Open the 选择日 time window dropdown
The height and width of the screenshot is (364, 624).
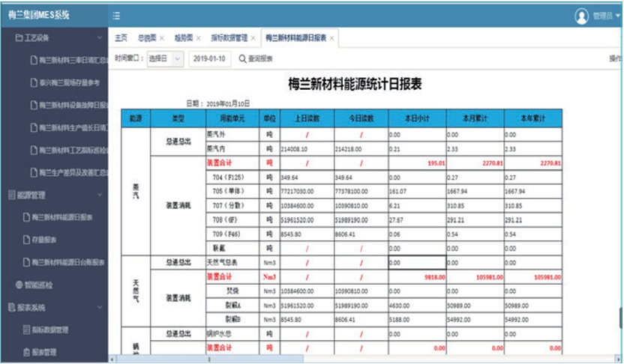tap(165, 58)
